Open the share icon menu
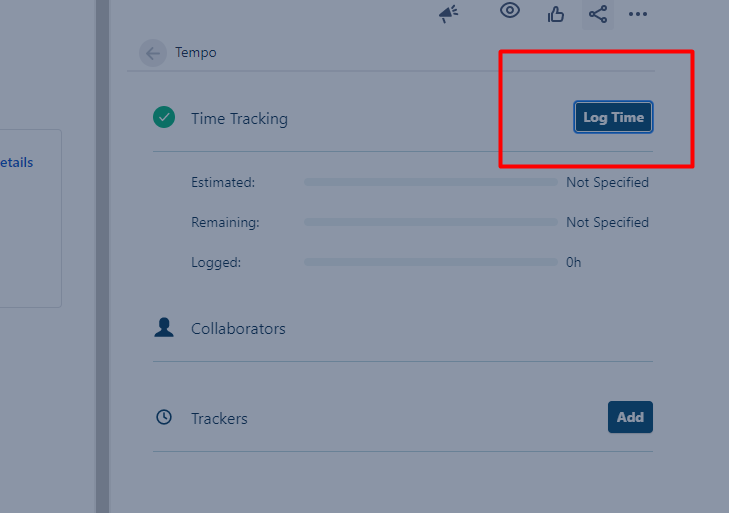The height and width of the screenshot is (513, 729). (598, 14)
